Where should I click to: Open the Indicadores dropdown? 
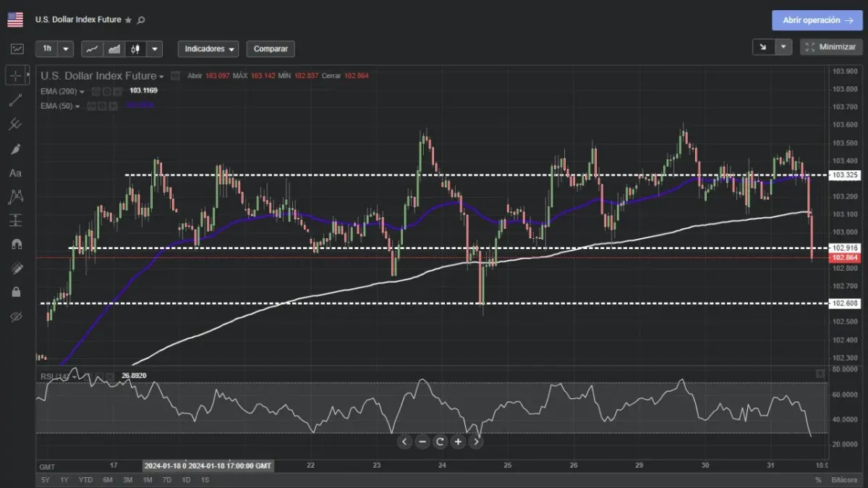point(208,49)
